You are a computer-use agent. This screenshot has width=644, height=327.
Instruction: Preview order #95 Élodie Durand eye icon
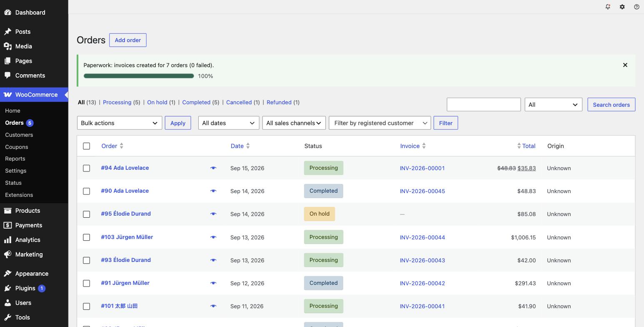click(x=213, y=214)
